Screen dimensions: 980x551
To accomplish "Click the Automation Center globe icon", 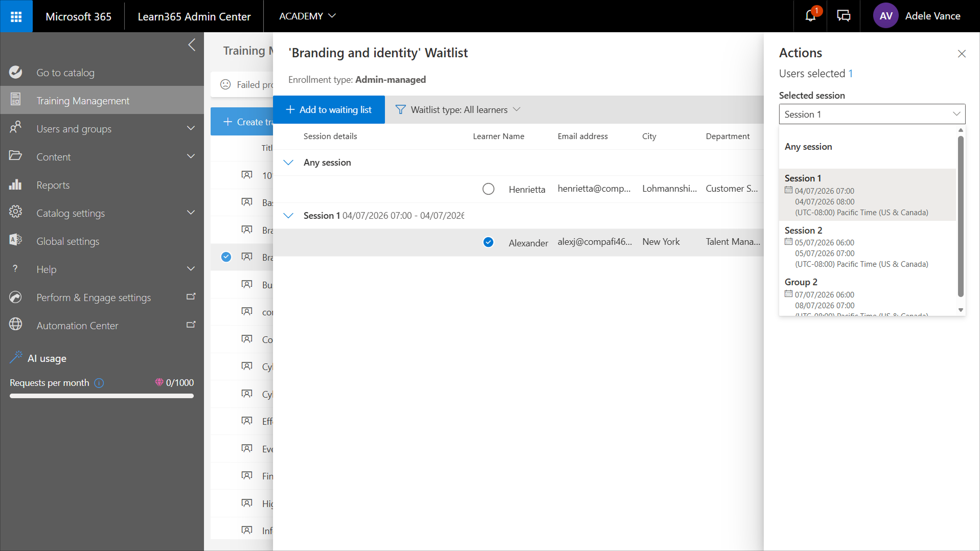I will [16, 325].
